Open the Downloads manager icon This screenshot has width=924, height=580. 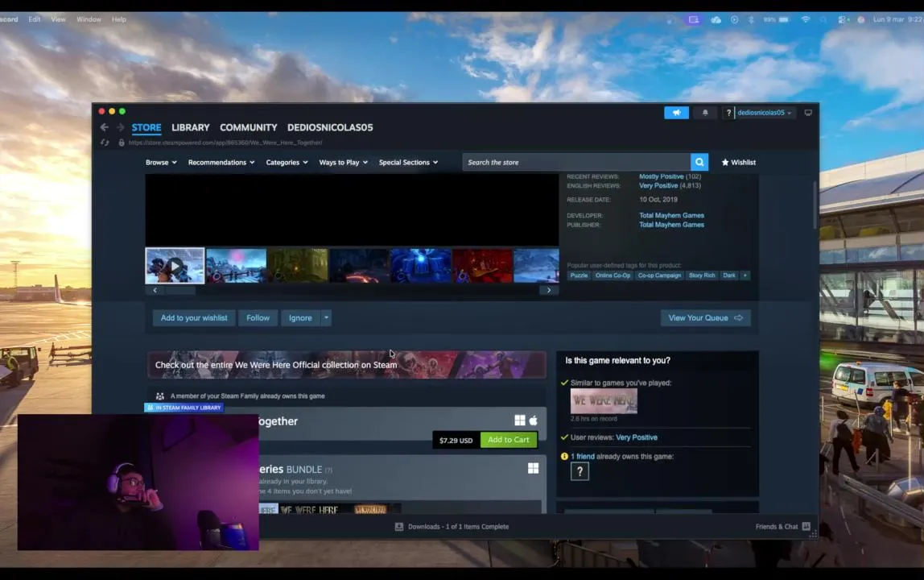pos(399,526)
